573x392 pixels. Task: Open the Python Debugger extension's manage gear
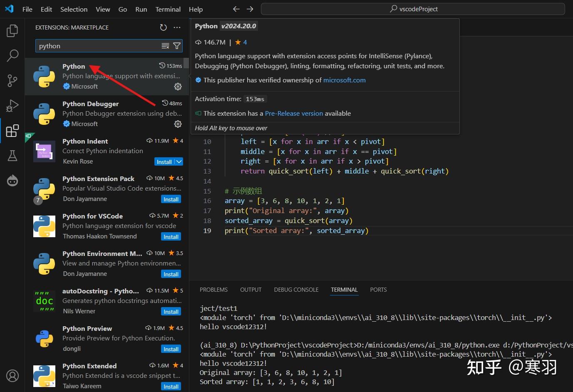(178, 124)
